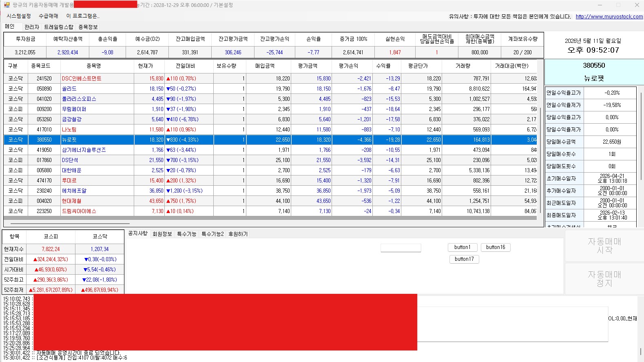Click 예탁자산총액 value 2,920,434

pyautogui.click(x=68, y=52)
